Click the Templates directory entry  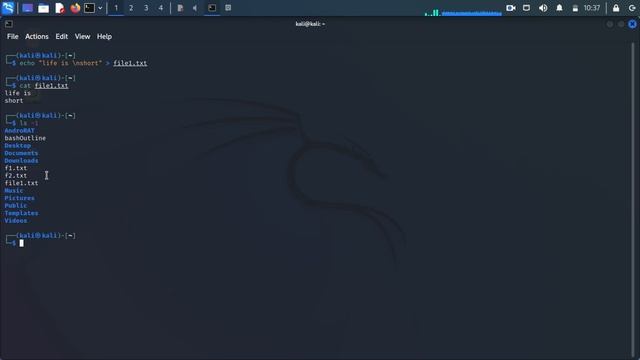click(21, 213)
